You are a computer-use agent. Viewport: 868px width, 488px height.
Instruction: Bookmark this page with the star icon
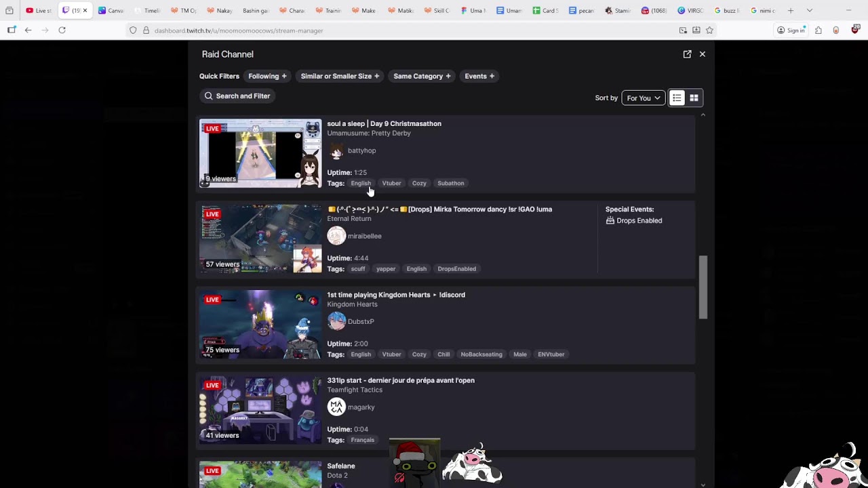(709, 30)
